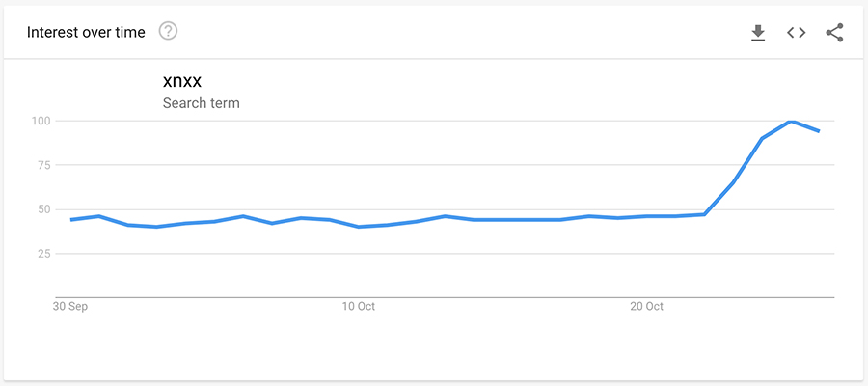Click the 100 y-axis label
868x386 pixels.
[40, 121]
